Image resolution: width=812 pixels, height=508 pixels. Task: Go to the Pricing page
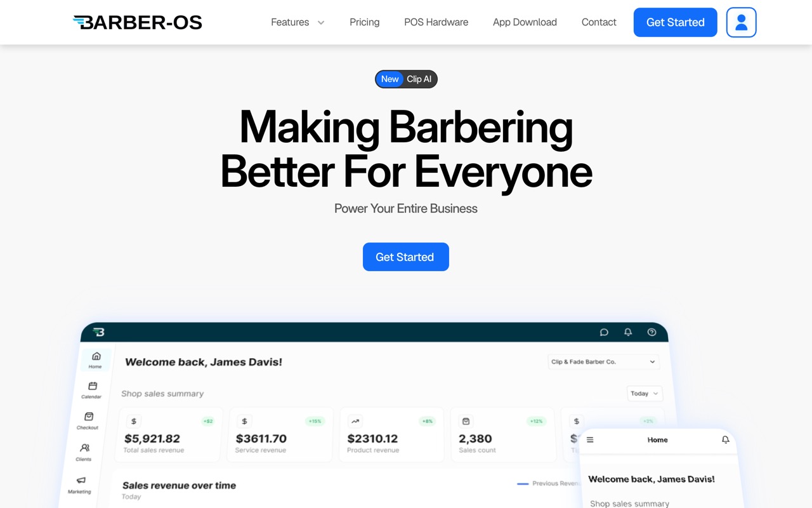[x=365, y=22]
